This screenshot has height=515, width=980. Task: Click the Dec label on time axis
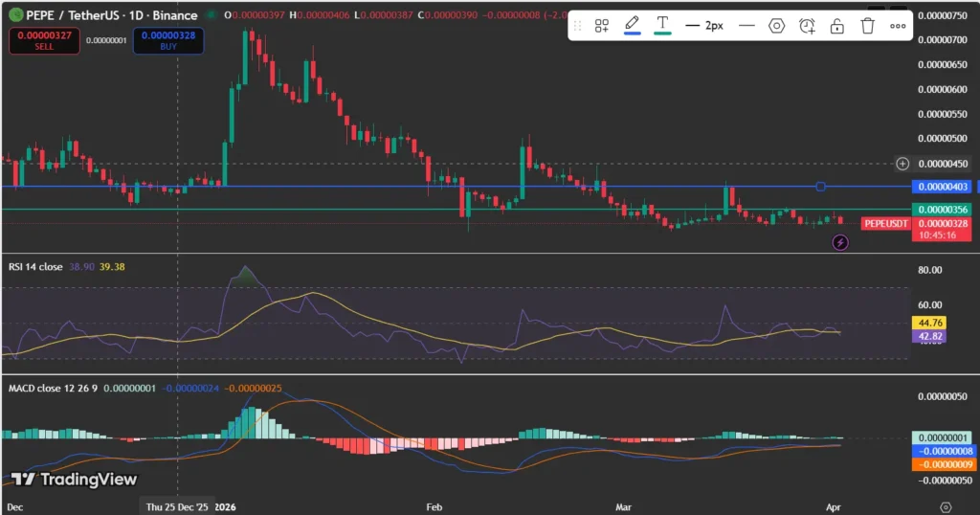pos(15,507)
